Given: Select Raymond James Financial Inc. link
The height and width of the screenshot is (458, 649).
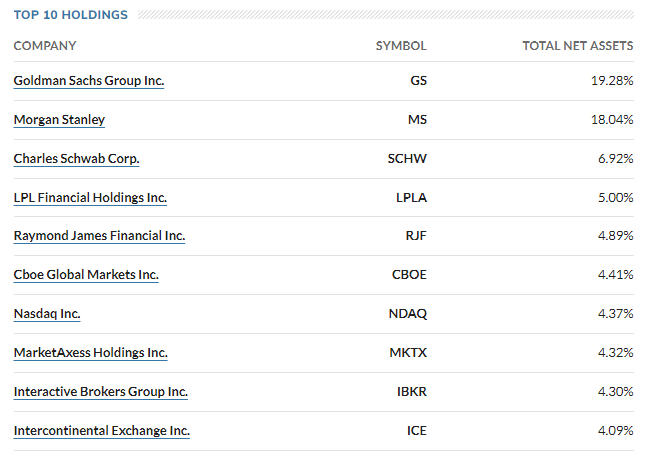Looking at the screenshot, I should click(99, 236).
